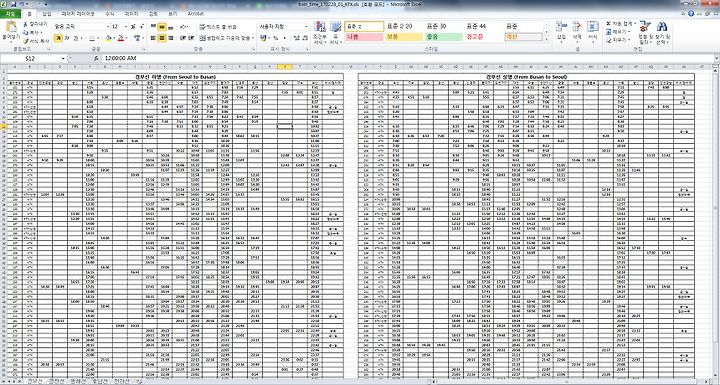Open the second worksheet tab
Viewport: 720px width, 385px height.
pos(56,382)
